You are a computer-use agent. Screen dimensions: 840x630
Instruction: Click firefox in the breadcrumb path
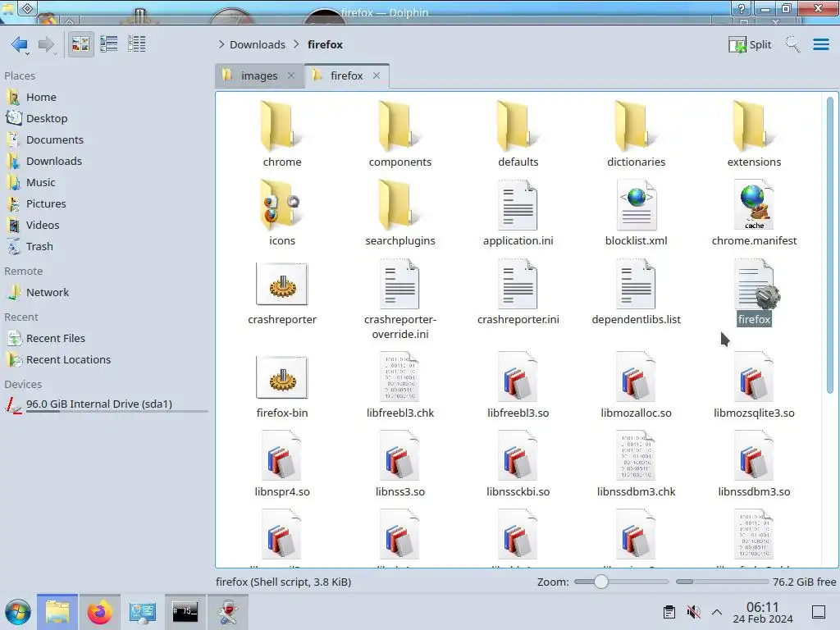point(325,44)
